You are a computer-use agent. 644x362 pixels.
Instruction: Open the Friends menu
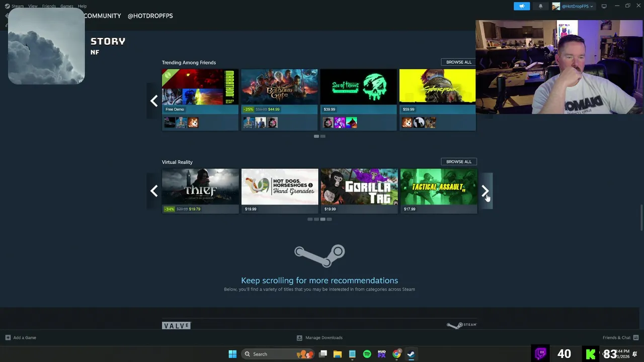coord(49,6)
